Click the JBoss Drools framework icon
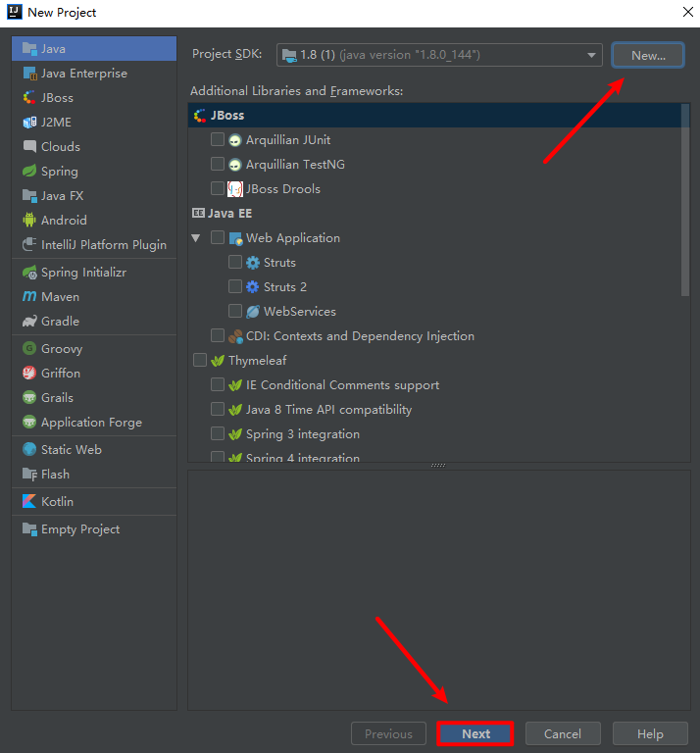This screenshot has width=700, height=753. click(234, 188)
